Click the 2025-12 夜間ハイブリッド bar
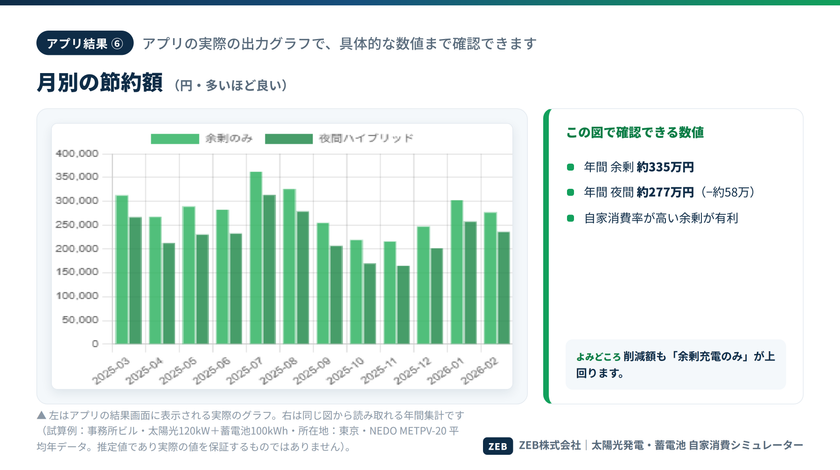Viewport: 840px width, 470px height. tap(437, 296)
